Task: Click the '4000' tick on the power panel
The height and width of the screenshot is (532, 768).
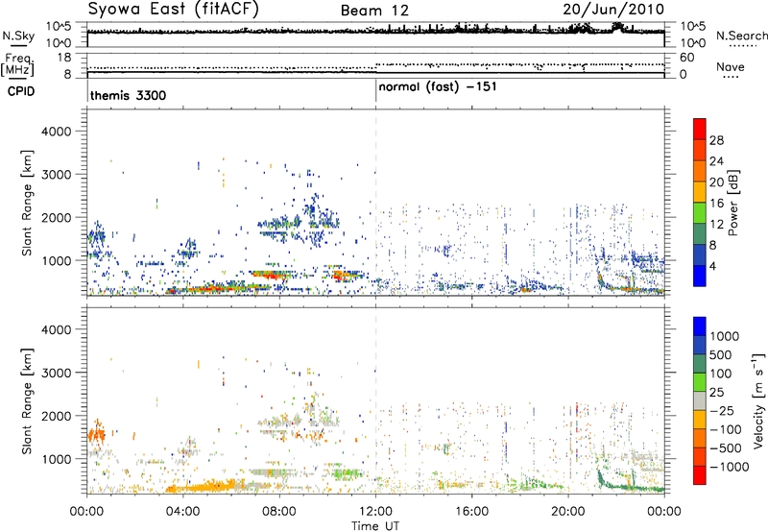Action: point(56,132)
